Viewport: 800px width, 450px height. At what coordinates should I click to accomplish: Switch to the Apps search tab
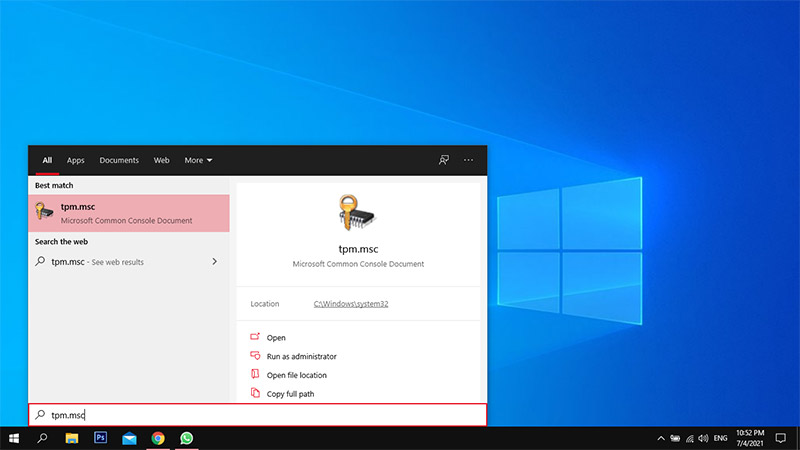(76, 160)
